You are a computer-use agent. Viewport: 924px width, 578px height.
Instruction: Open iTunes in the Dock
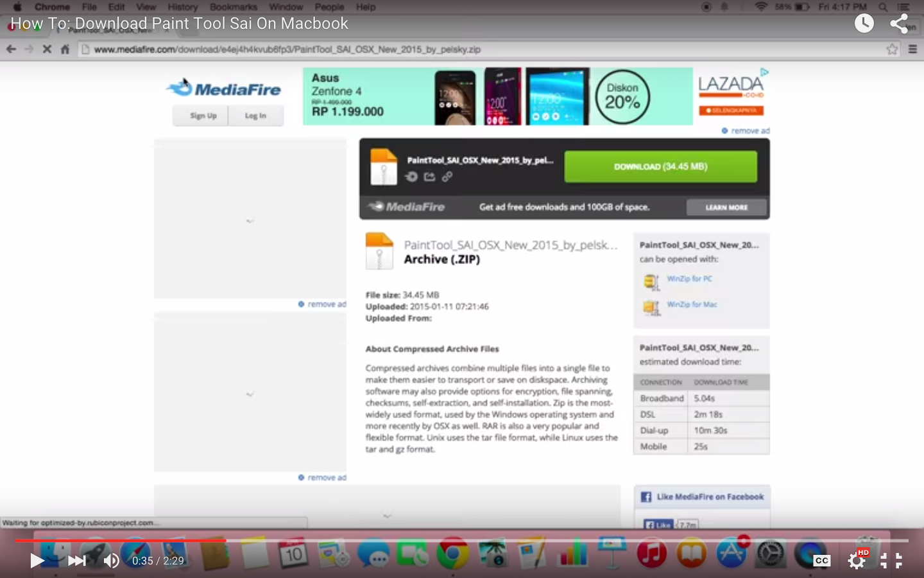[x=651, y=552]
